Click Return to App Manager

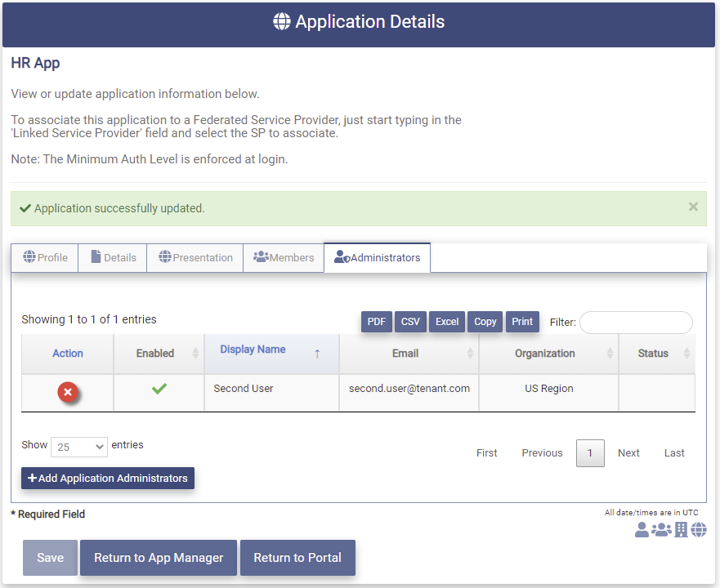click(159, 557)
